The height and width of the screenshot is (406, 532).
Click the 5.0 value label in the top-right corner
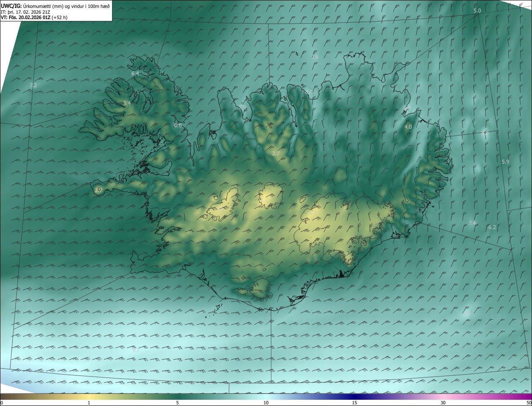(477, 11)
